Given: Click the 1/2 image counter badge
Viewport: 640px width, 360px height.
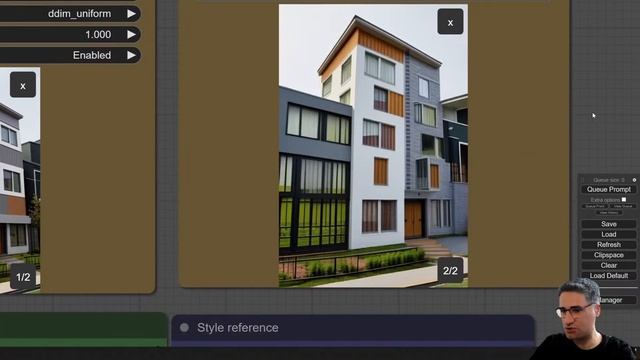Looking at the screenshot, I should (23, 277).
